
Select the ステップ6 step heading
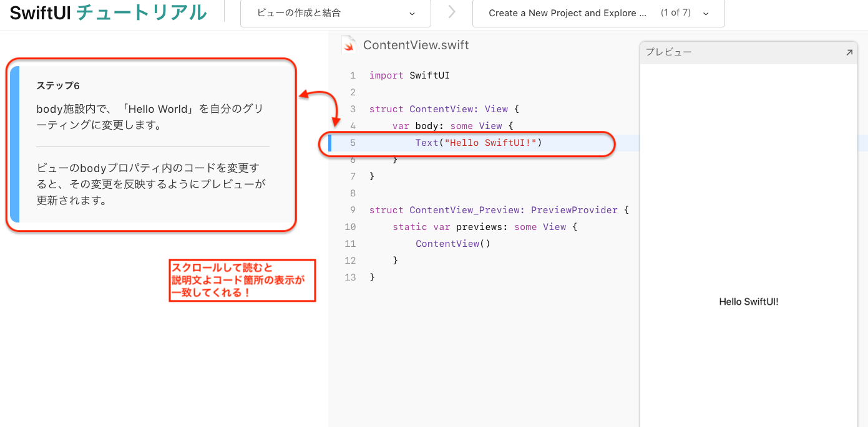pyautogui.click(x=58, y=86)
